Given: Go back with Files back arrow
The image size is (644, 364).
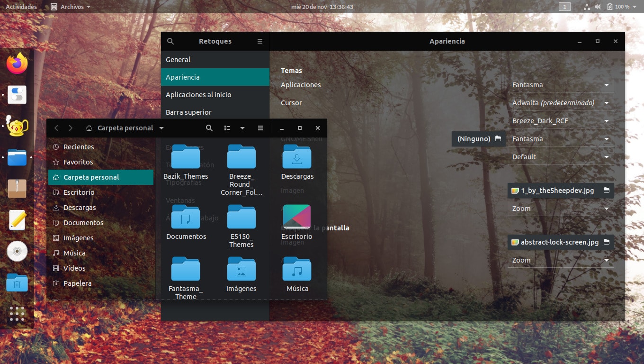Looking at the screenshot, I should [56, 128].
